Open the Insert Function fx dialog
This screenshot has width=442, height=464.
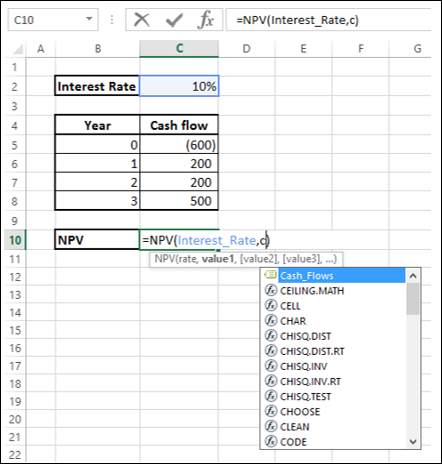tap(206, 20)
